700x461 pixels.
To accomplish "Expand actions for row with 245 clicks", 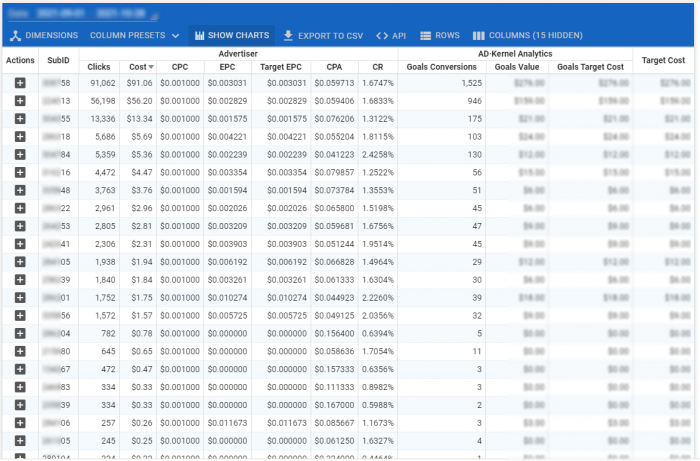I will pos(20,440).
